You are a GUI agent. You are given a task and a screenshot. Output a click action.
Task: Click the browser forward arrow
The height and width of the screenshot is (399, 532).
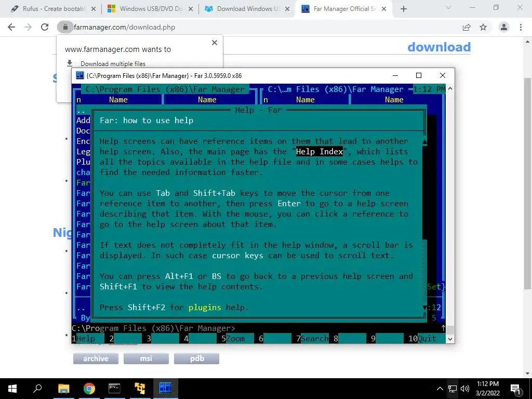(x=28, y=27)
